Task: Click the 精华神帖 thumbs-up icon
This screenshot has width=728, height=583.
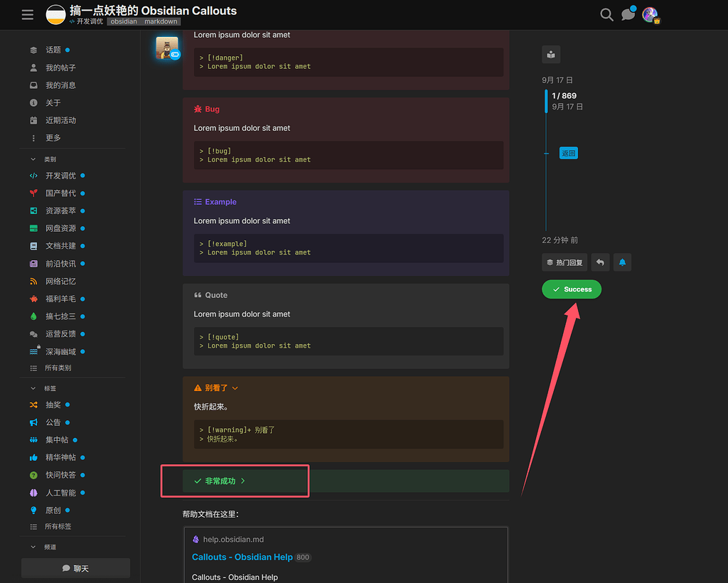Action: click(33, 458)
